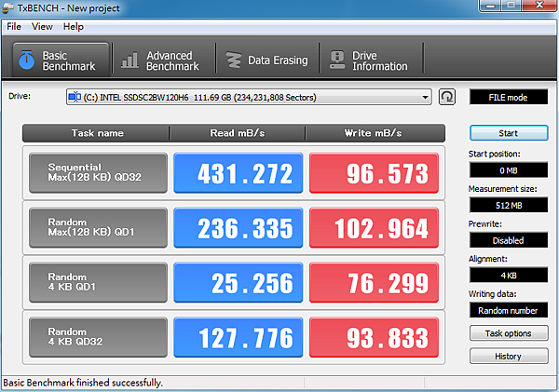Click the 93.833 write result
Screen dimensions: 559x392
click(x=374, y=337)
